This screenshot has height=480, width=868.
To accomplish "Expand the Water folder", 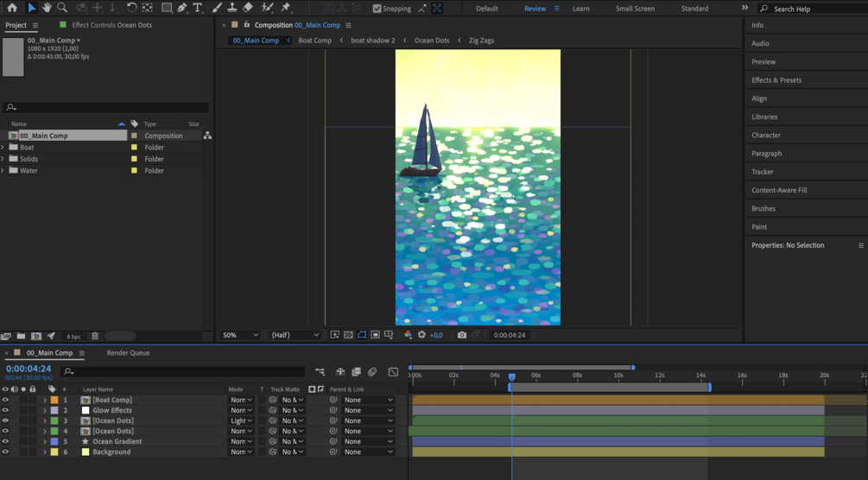I will (3, 171).
